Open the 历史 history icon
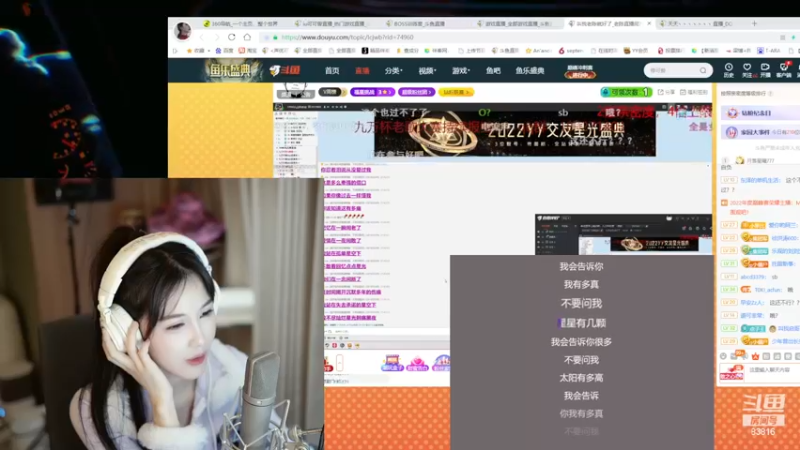800x450 pixels. pyautogui.click(x=729, y=70)
